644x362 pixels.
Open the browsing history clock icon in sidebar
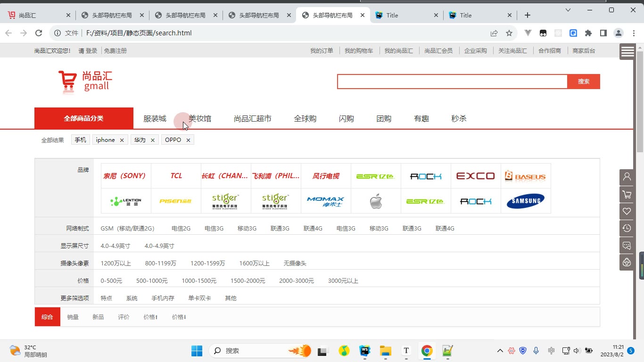tap(627, 228)
